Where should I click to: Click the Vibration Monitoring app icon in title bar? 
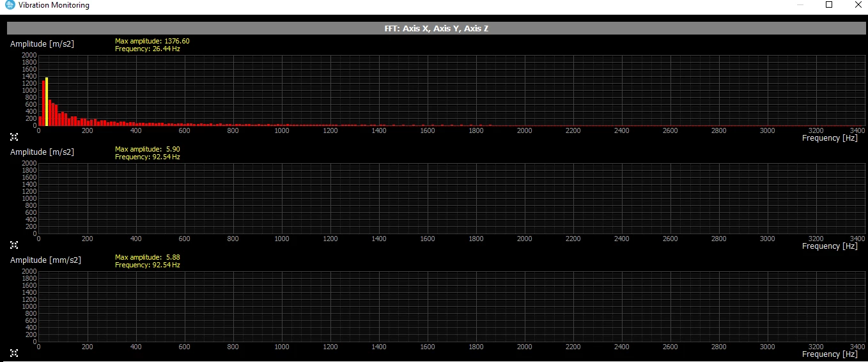[x=10, y=5]
